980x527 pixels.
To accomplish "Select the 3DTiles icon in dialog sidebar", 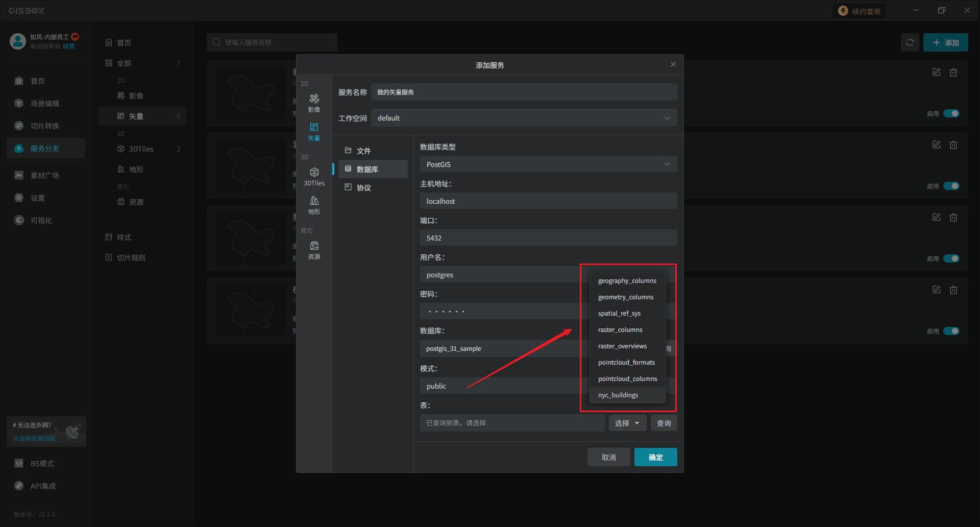I will 314,176.
